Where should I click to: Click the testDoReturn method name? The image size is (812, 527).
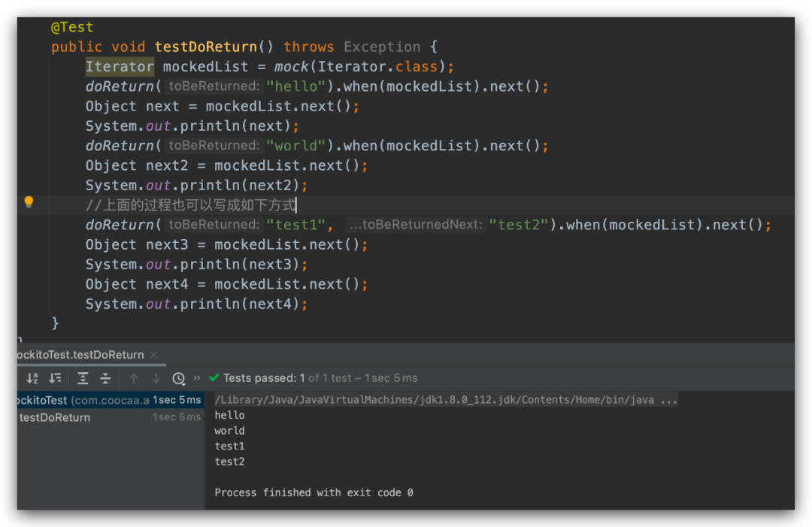205,47
